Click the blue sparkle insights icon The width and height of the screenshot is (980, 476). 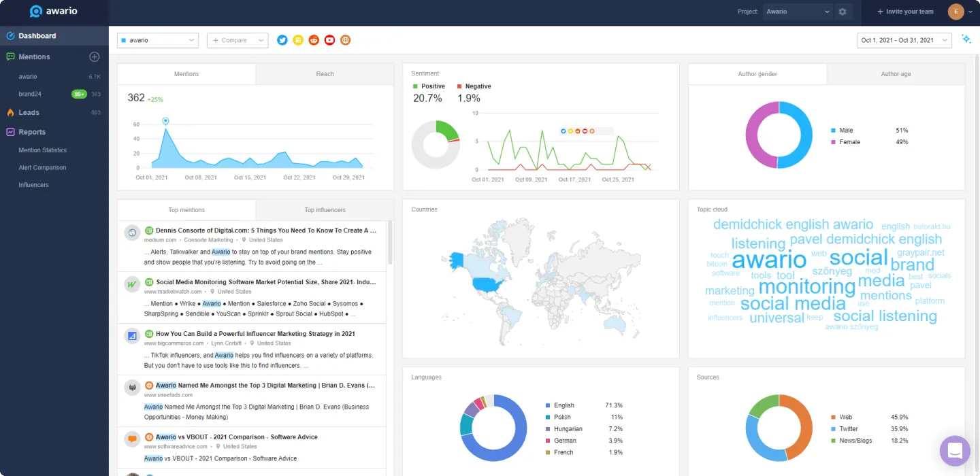point(966,39)
